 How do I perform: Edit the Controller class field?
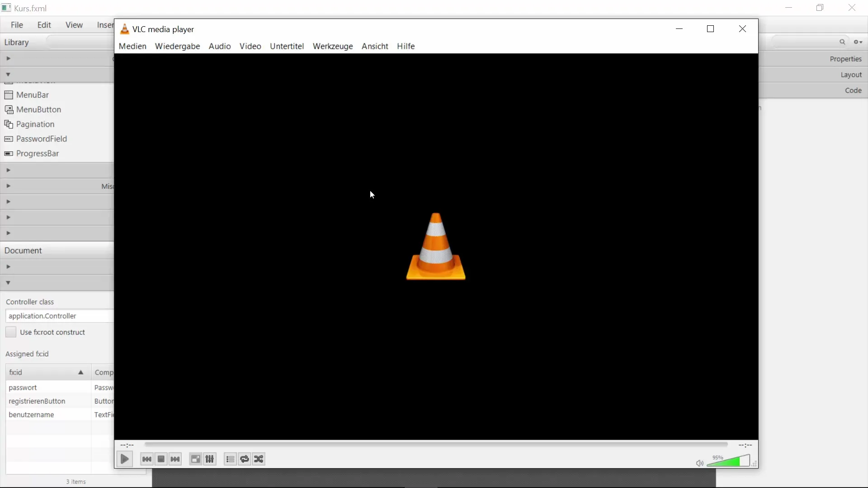[x=60, y=316]
